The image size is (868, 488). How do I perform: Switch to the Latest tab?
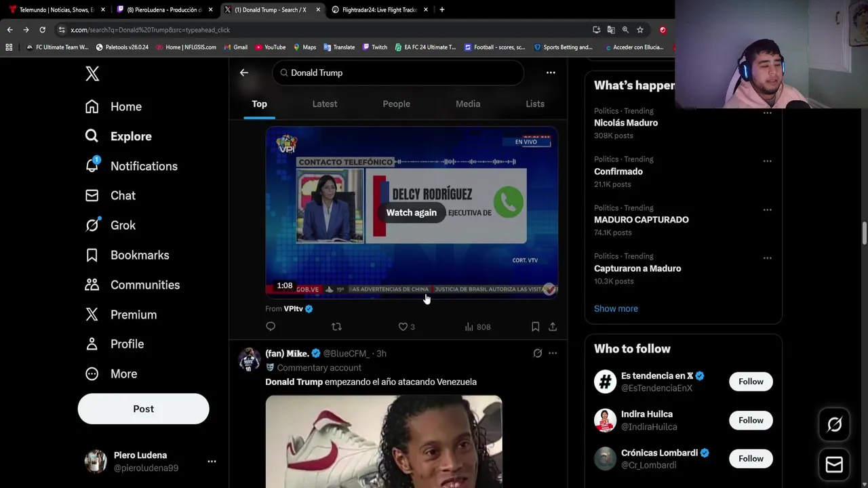tap(325, 104)
